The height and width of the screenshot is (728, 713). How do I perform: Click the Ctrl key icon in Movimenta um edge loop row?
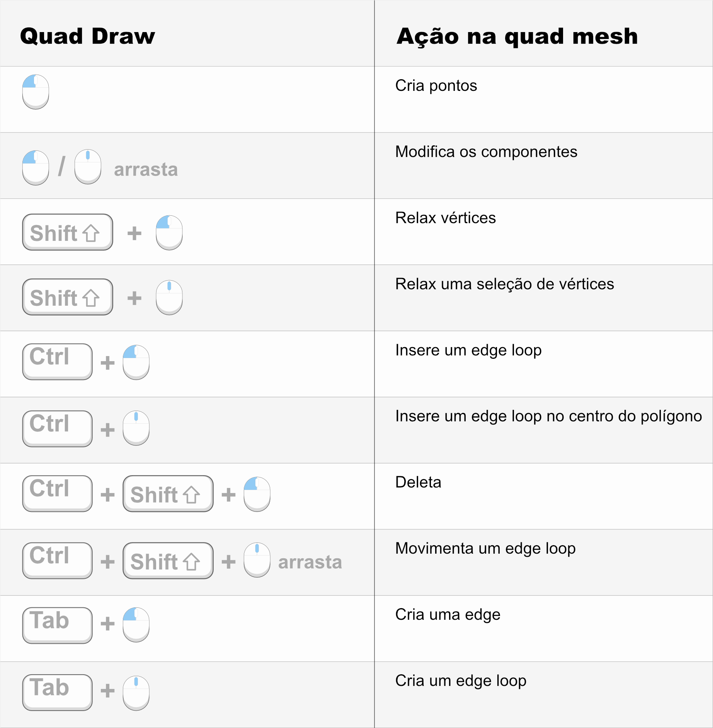pos(57,561)
